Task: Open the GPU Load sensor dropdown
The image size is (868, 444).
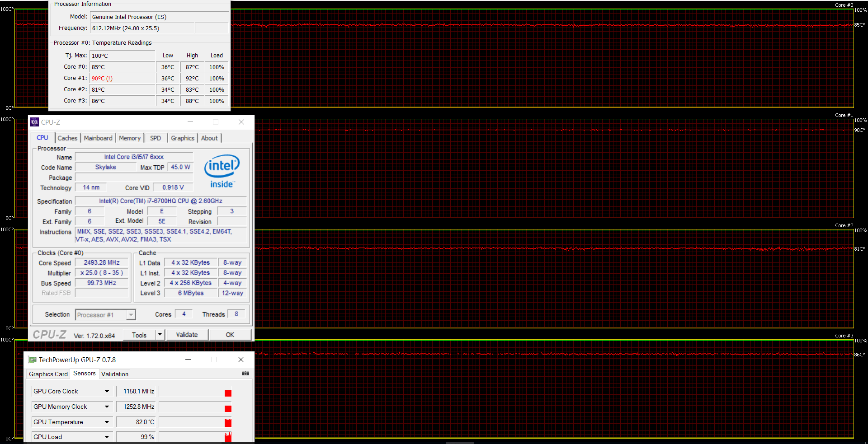Action: (71, 437)
